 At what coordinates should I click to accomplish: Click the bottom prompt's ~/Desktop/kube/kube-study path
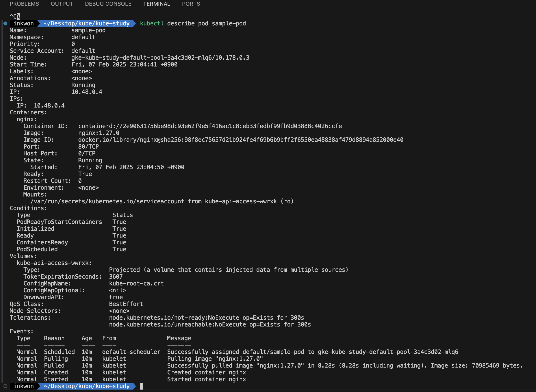point(87,386)
